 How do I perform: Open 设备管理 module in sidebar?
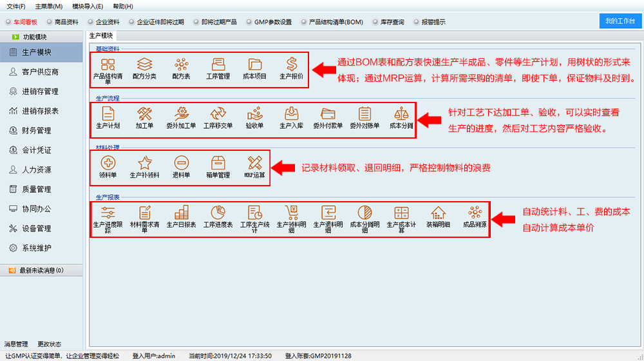pos(41,229)
